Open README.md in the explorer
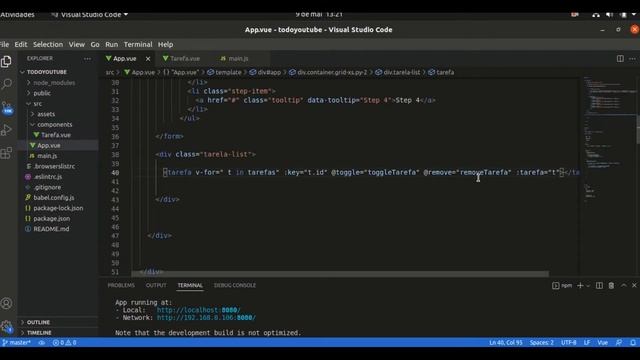 pyautogui.click(x=51, y=229)
